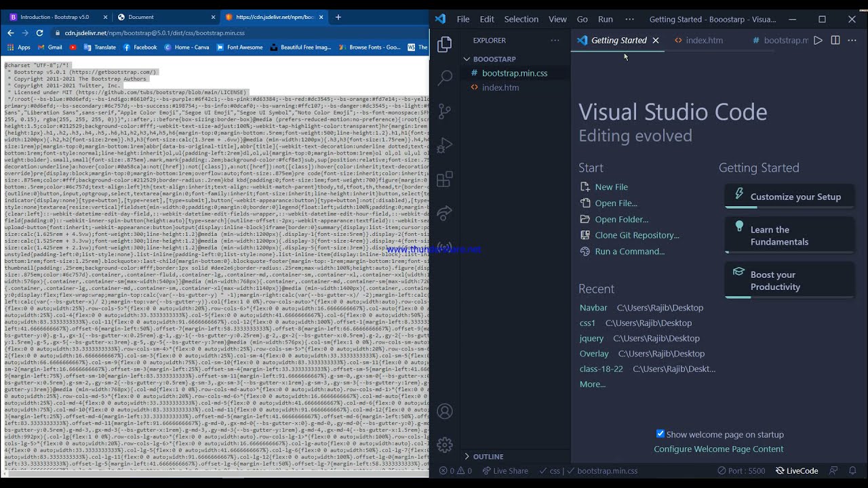Open the Run menu
This screenshot has width=868, height=488.
(606, 19)
